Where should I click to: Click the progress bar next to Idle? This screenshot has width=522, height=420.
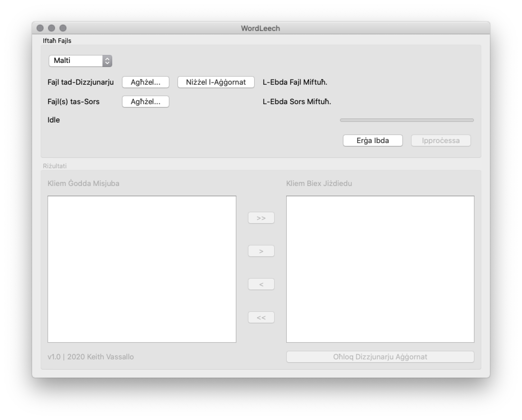point(406,120)
